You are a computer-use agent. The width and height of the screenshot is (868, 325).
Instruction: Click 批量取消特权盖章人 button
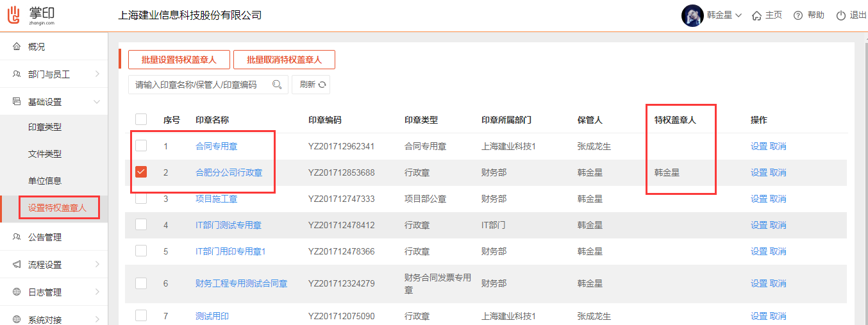click(284, 60)
